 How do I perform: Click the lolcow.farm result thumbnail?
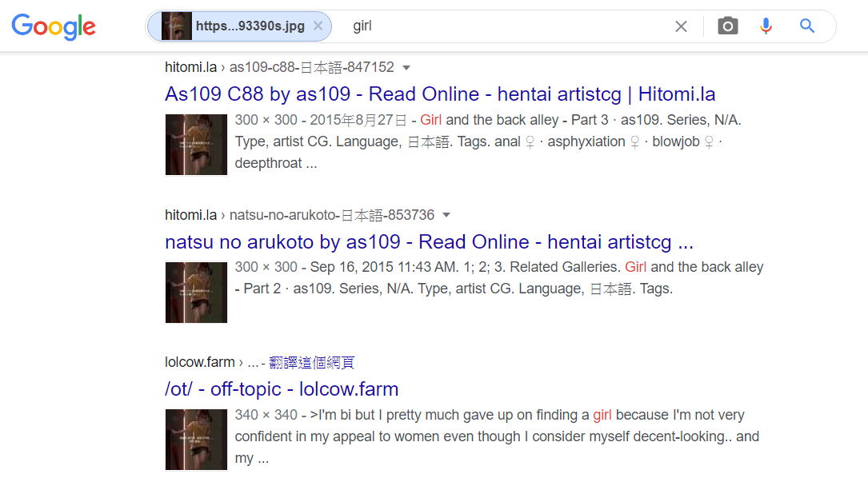pyautogui.click(x=196, y=440)
